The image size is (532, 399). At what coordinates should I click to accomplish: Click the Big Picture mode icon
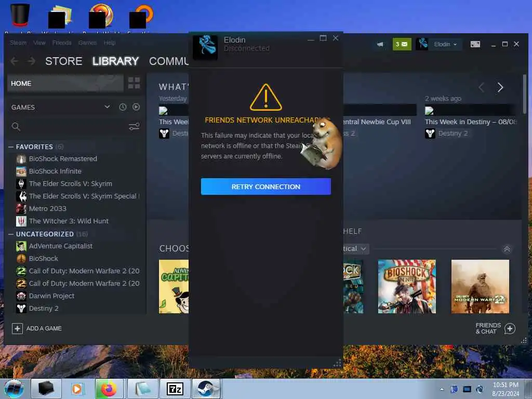475,44
